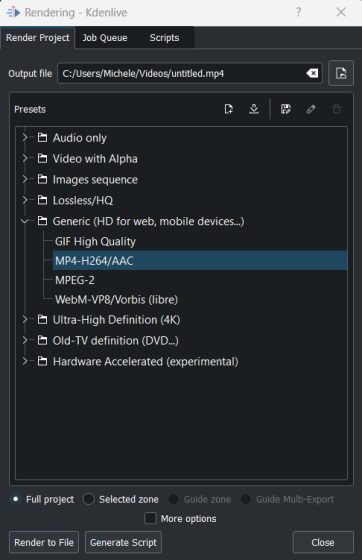The height and width of the screenshot is (560, 362).
Task: Expand the Ultra-High Definition (4K) group
Action: (x=25, y=320)
